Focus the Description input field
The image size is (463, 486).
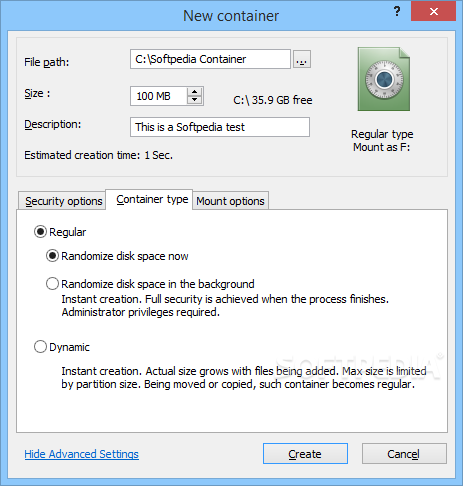(x=220, y=127)
